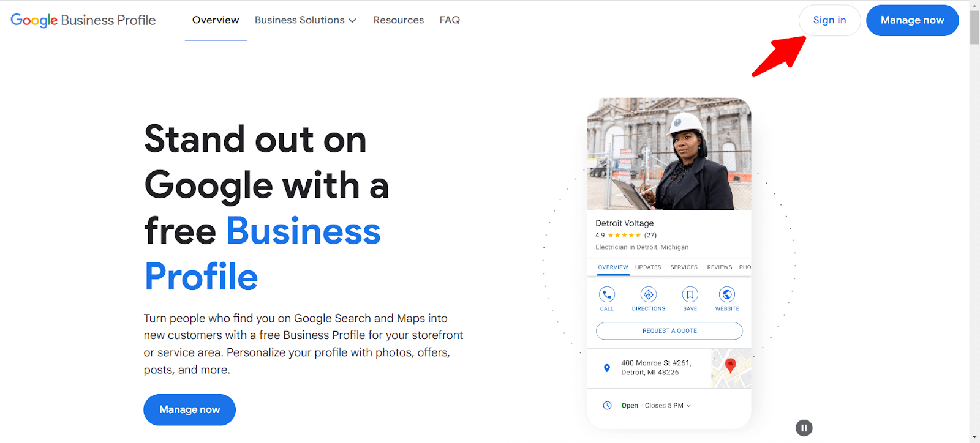Screen dimensions: 980x443
Task: Click the Electrician in Detroit, Michigan text
Action: (x=641, y=247)
